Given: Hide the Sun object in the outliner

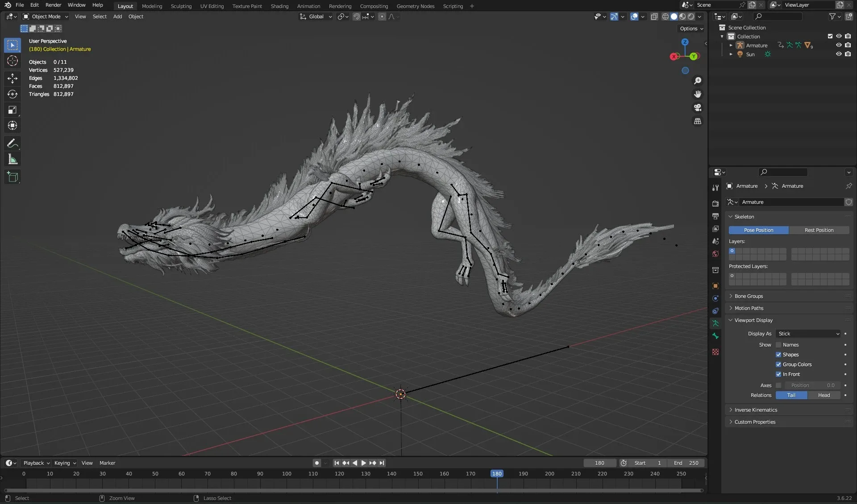Looking at the screenshot, I should click(x=839, y=54).
